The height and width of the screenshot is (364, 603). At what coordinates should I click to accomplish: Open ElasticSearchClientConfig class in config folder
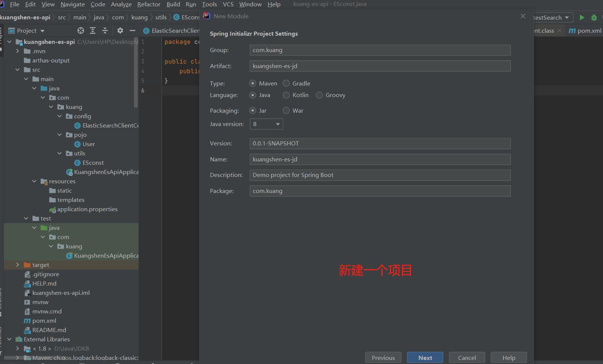tap(106, 125)
